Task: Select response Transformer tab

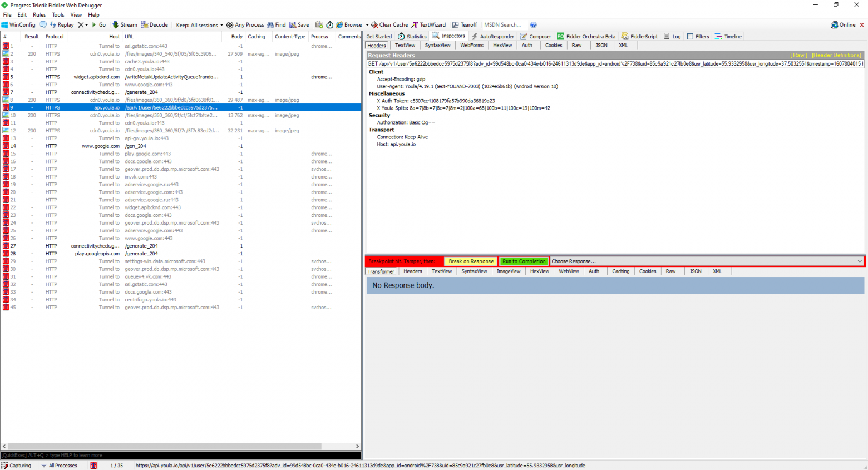Action: [x=381, y=271]
